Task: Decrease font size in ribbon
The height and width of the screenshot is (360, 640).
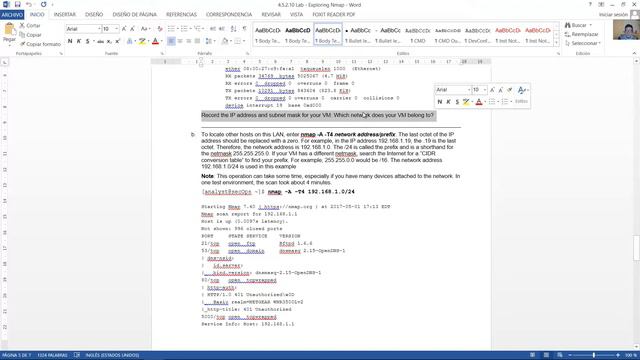Action: (x=133, y=29)
